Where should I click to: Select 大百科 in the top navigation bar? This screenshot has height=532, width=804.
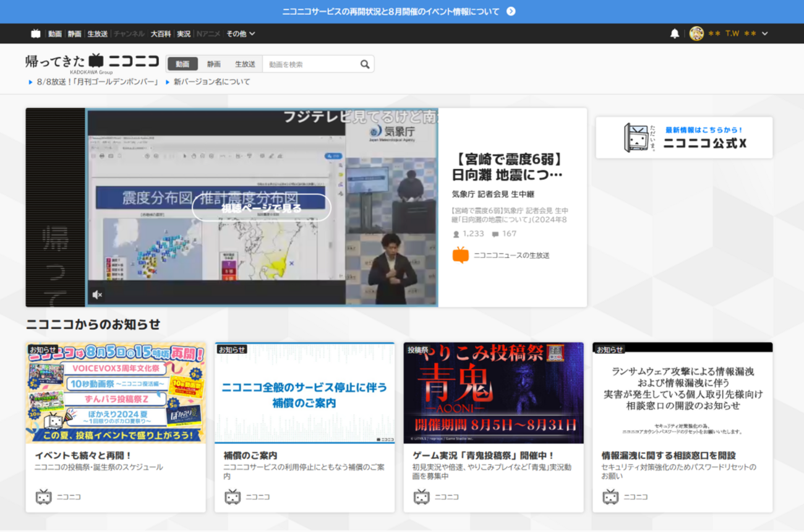160,34
